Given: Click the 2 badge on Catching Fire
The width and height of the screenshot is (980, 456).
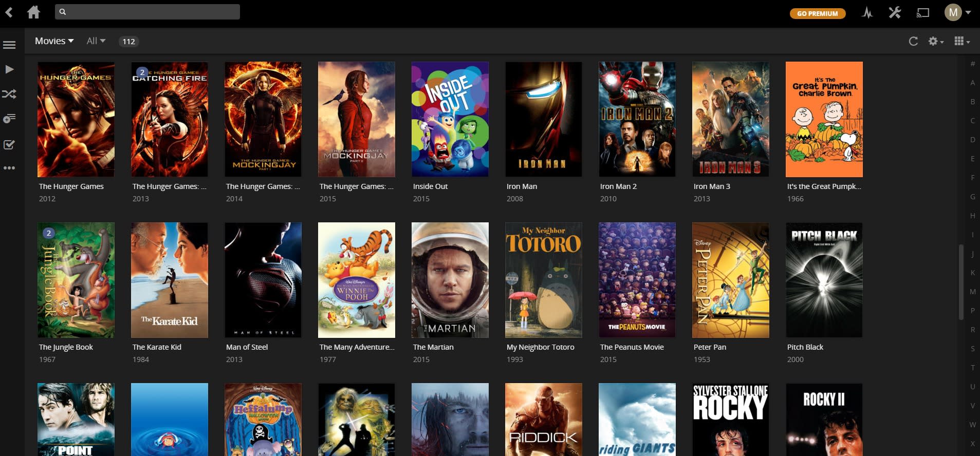Looking at the screenshot, I should click(x=142, y=72).
